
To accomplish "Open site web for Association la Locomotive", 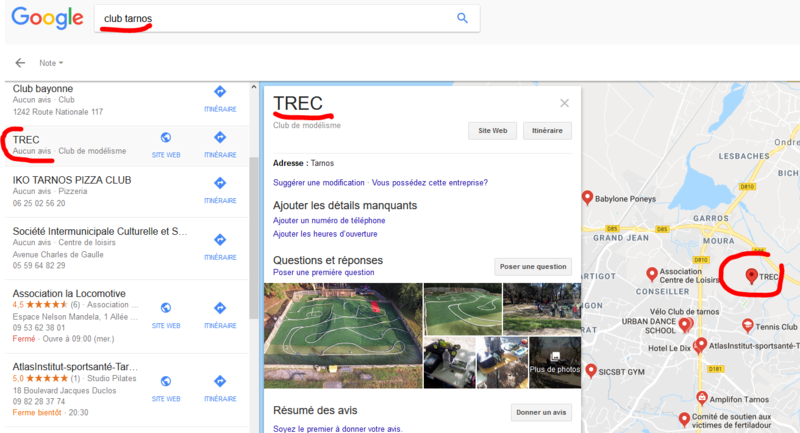I will [x=166, y=315].
